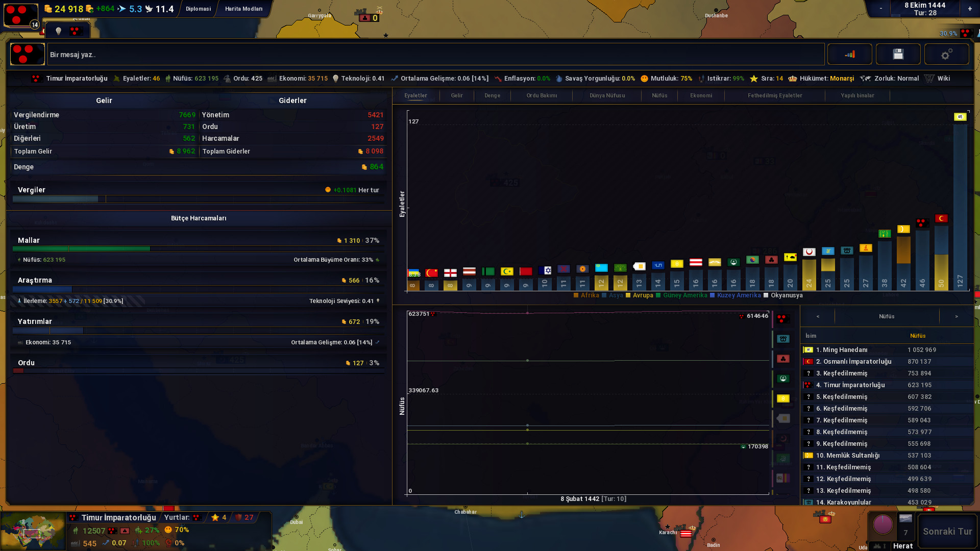980x551 pixels.
Task: Click the Ming flag atop the tallest bar
Action: [960, 117]
